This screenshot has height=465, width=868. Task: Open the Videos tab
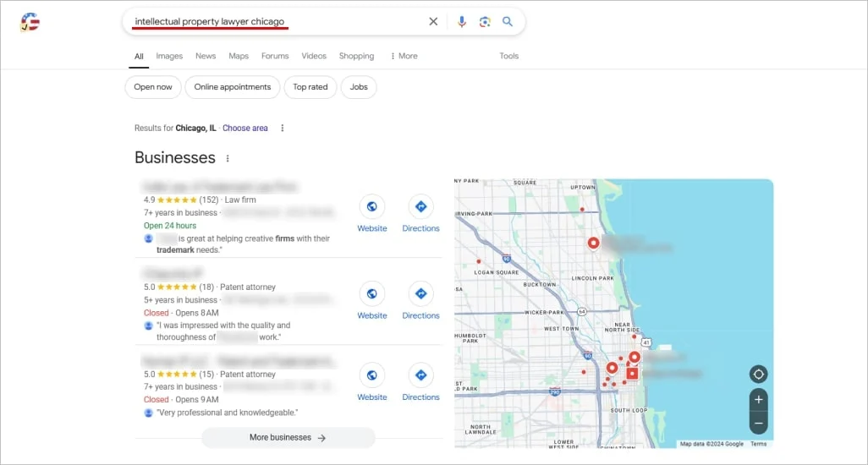click(x=314, y=56)
